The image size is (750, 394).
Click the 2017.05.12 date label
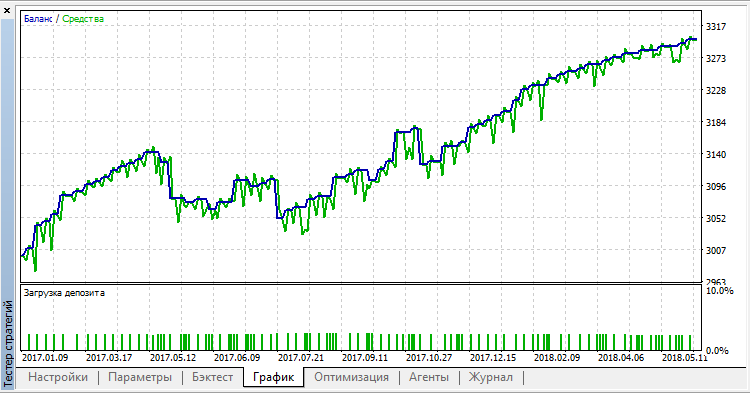(x=173, y=358)
